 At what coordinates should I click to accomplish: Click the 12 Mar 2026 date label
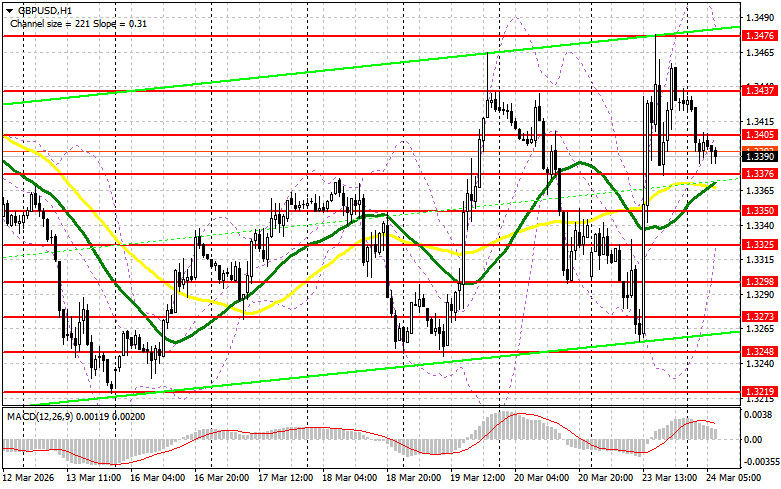pos(28,478)
